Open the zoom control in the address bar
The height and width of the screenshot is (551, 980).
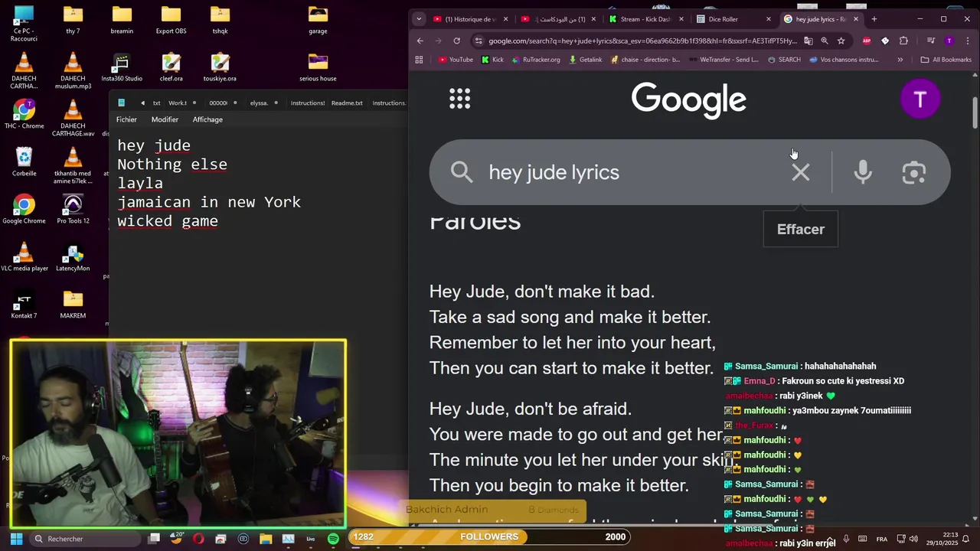(825, 41)
